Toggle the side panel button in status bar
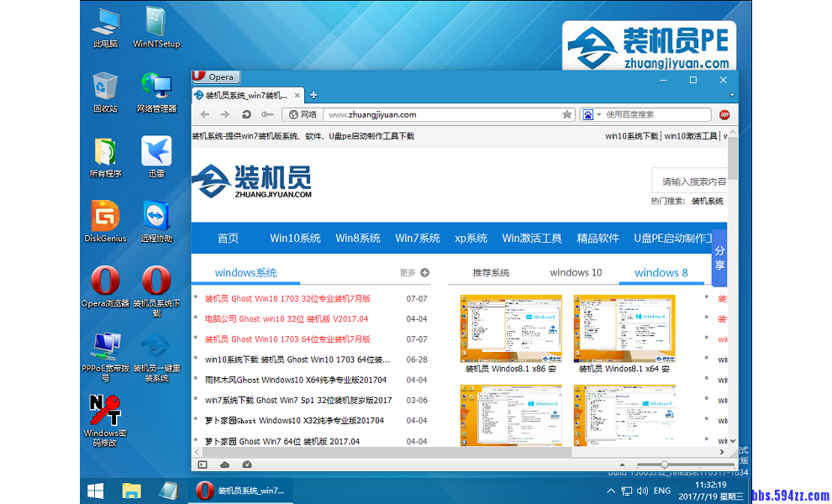832x504 pixels. click(202, 465)
